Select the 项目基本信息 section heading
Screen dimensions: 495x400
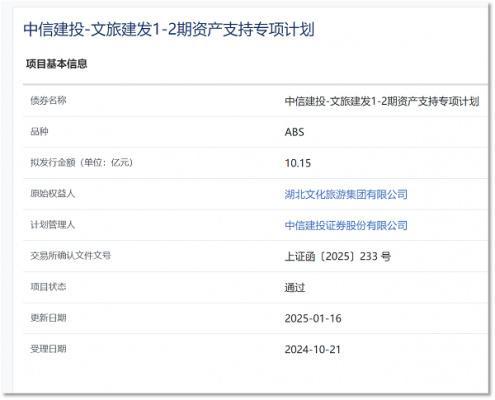point(57,63)
